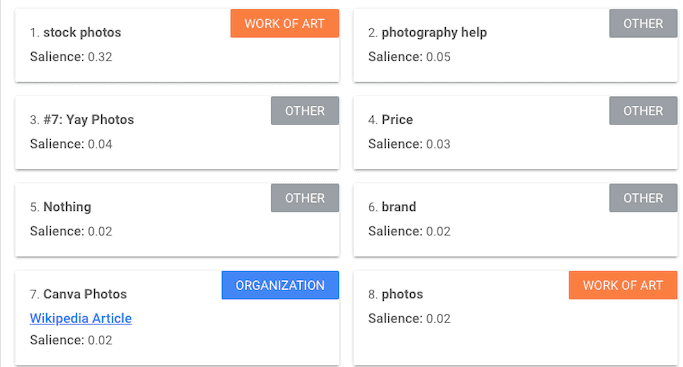The height and width of the screenshot is (367, 683).
Task: Click the OTHER tag on Yay Photos card
Action: 305,111
